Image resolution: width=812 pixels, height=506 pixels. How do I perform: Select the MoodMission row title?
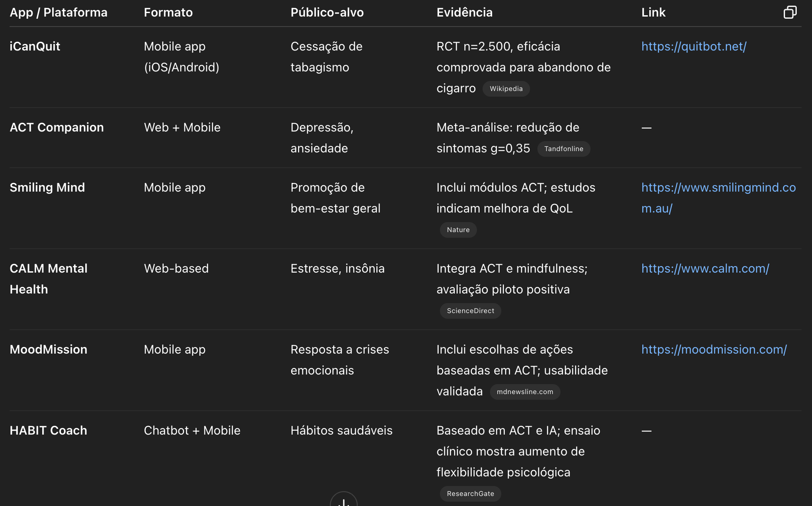(48, 349)
